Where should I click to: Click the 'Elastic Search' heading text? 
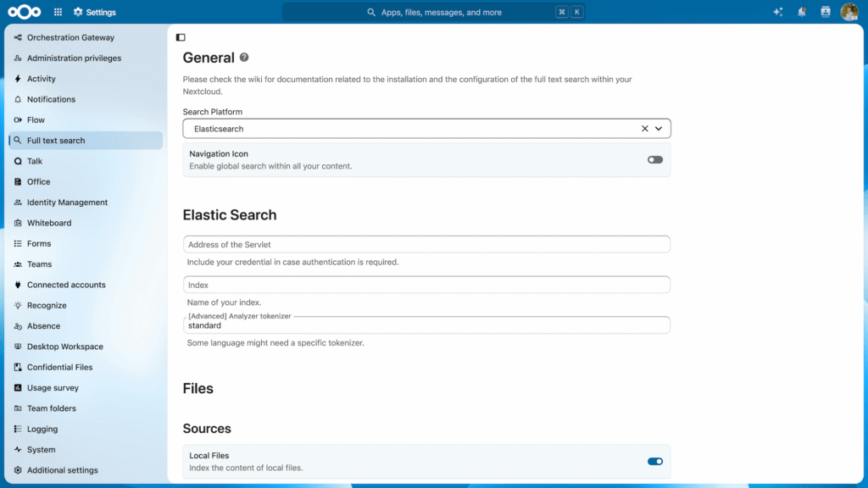(x=230, y=215)
